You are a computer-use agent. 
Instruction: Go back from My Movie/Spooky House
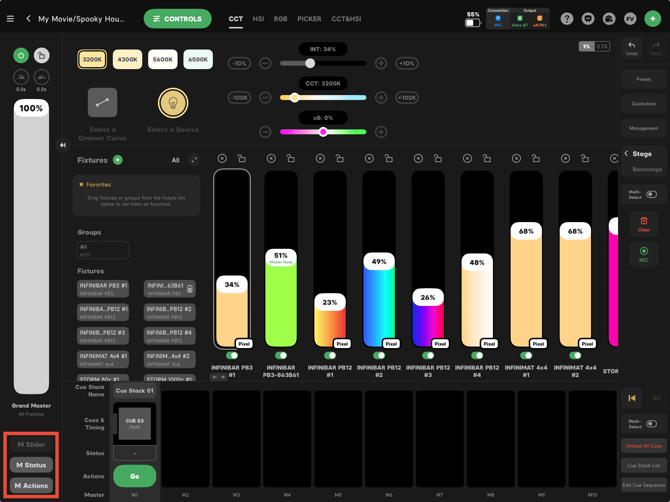28,19
